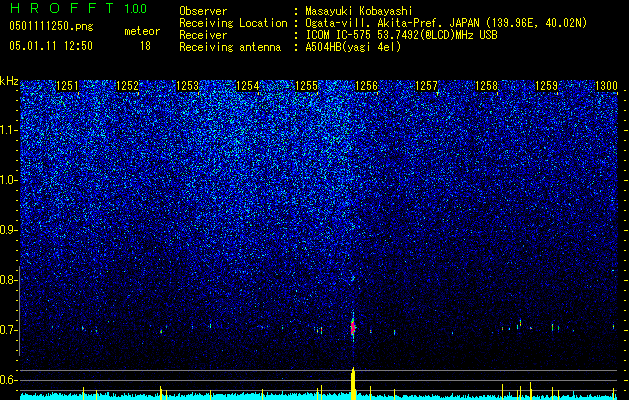The width and height of the screenshot is (629, 400).
Task: Click the 1259 time marker
Action: tap(546, 86)
